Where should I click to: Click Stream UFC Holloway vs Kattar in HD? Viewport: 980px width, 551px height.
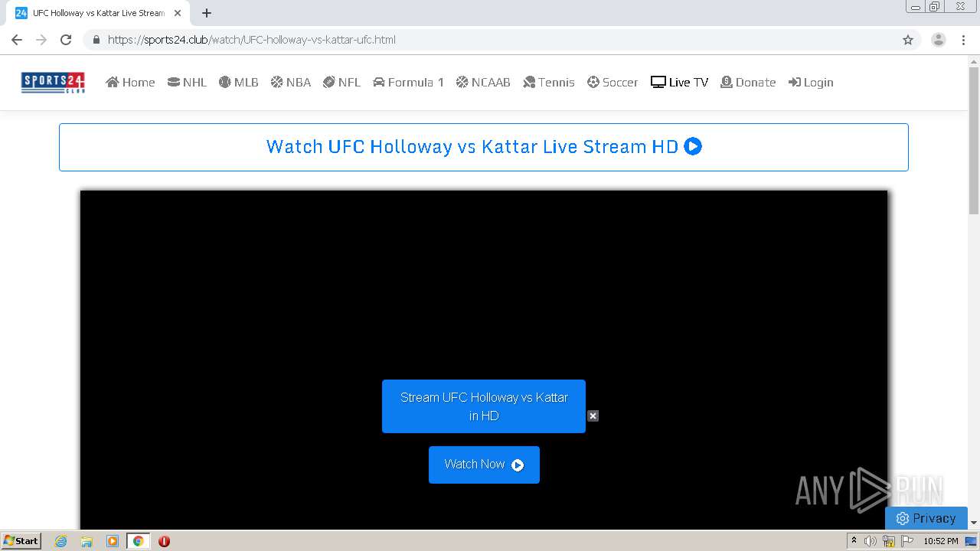point(484,406)
